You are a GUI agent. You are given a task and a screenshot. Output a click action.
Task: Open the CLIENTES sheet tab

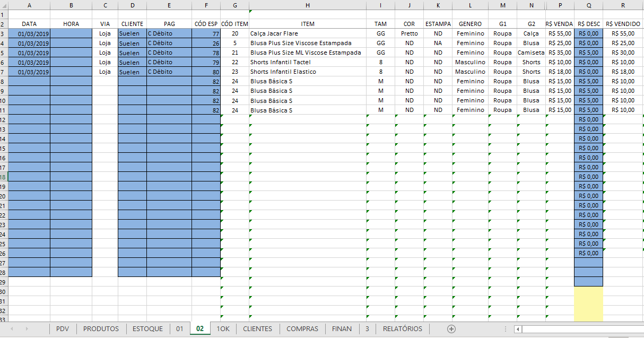click(258, 329)
